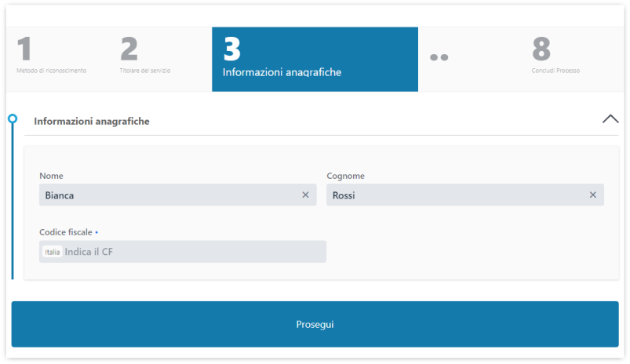Click the large number 2 step icon
This screenshot has width=630, height=364.
(129, 49)
